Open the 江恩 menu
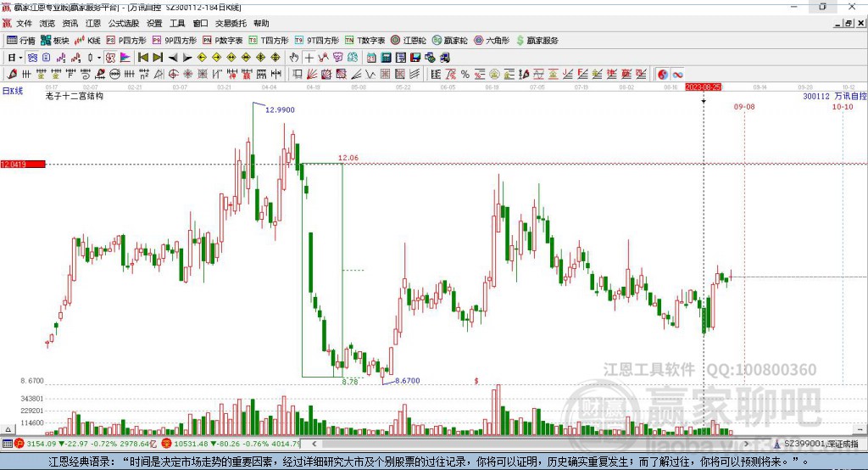868x470 pixels. click(93, 23)
